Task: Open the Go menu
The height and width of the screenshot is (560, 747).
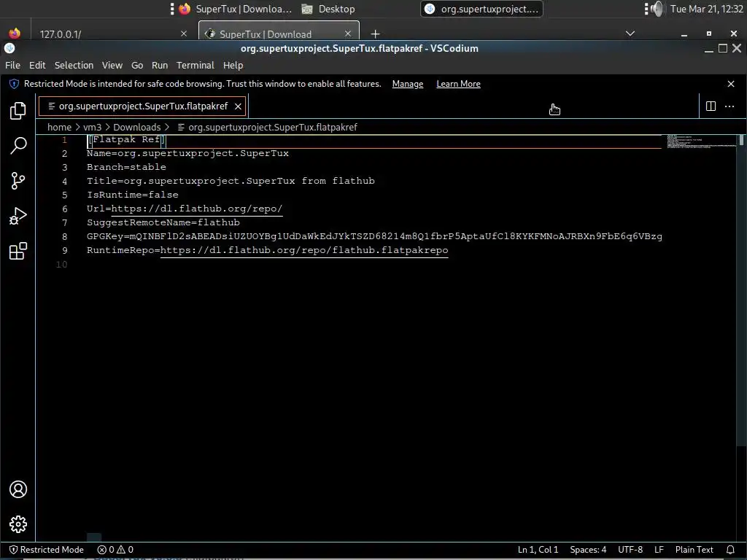Action: (137, 65)
